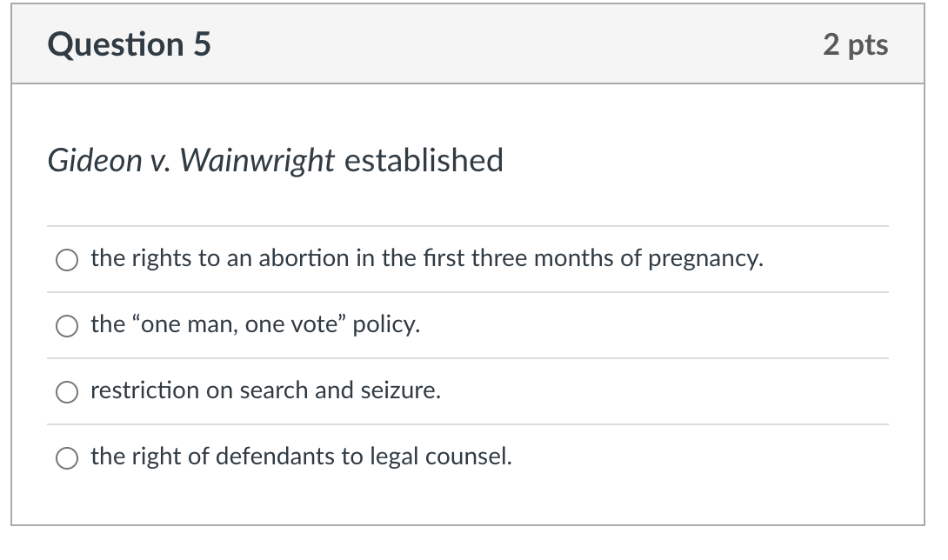Click the "restriction on search and seizure" answer text

pyautogui.click(x=265, y=390)
